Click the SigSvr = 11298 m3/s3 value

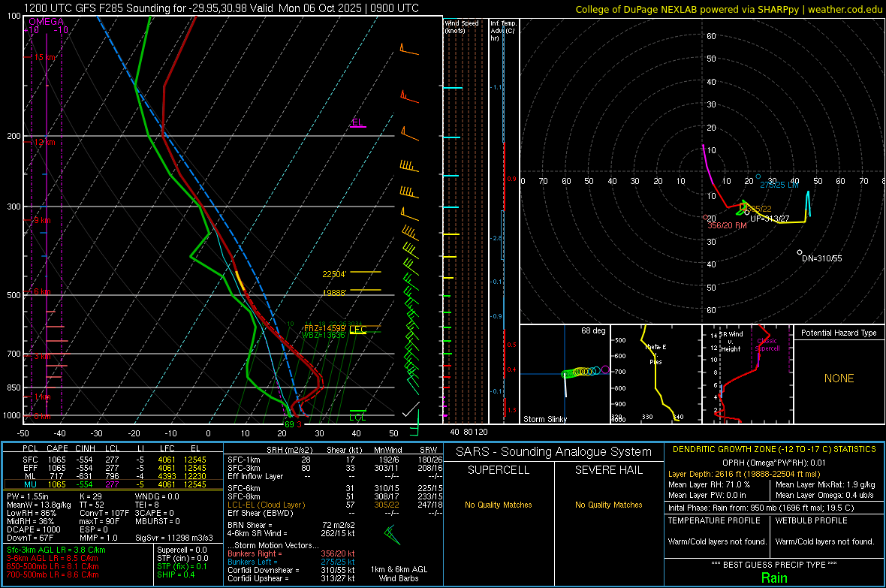[174, 538]
